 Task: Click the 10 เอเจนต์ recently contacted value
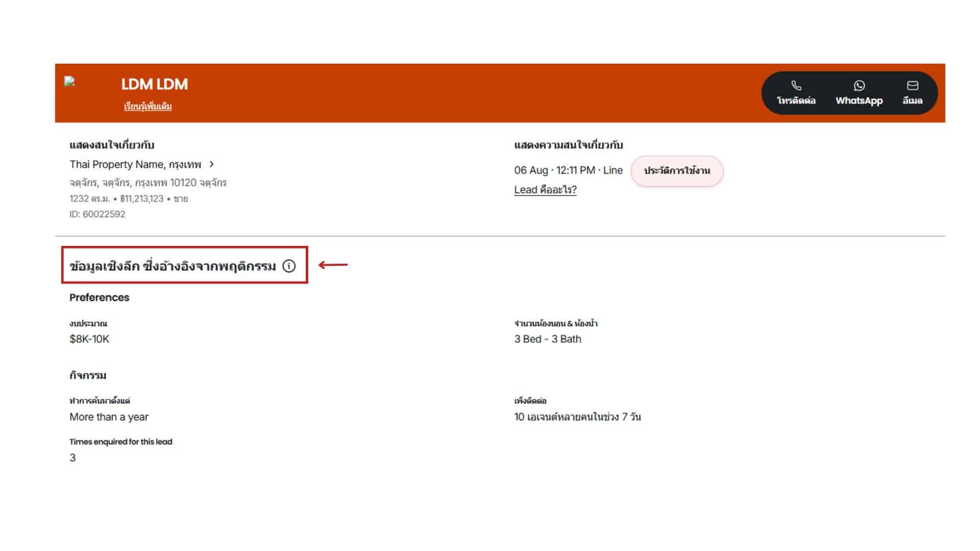click(577, 417)
